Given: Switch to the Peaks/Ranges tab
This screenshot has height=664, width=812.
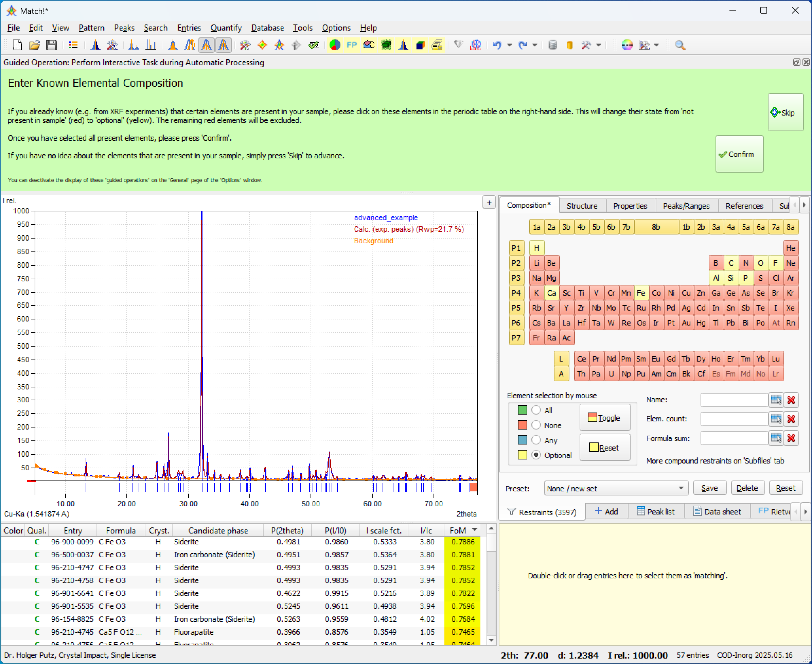Looking at the screenshot, I should click(x=686, y=206).
